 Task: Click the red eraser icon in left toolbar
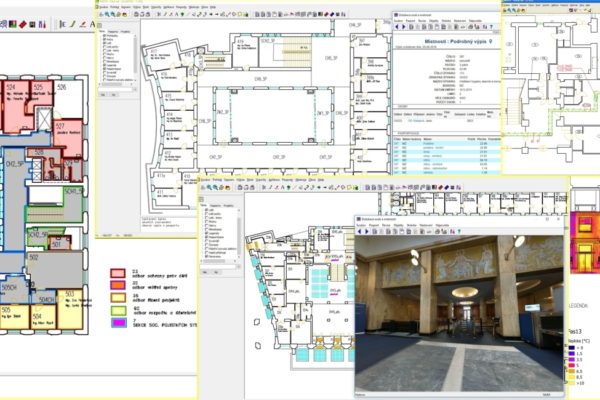23,24
